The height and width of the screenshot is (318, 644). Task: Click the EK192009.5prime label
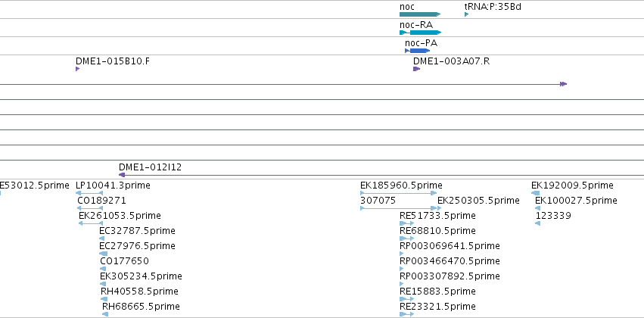(573, 185)
